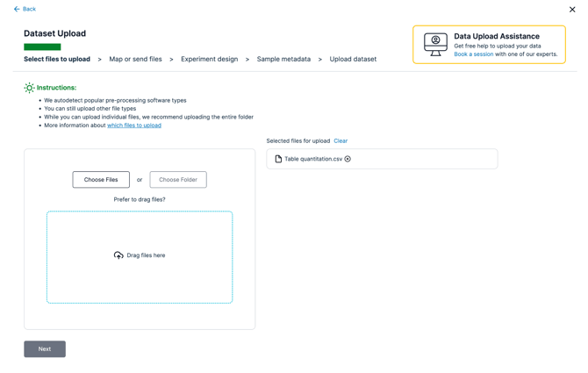Remove Table quantitation.csv from selected files

348,159
